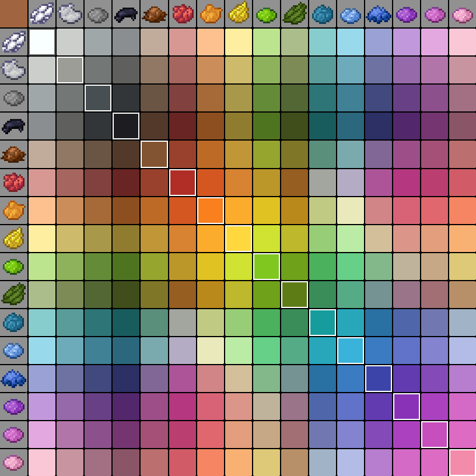Click the white dye icon in the row headers
The width and height of the screenshot is (476, 476).
(14, 42)
